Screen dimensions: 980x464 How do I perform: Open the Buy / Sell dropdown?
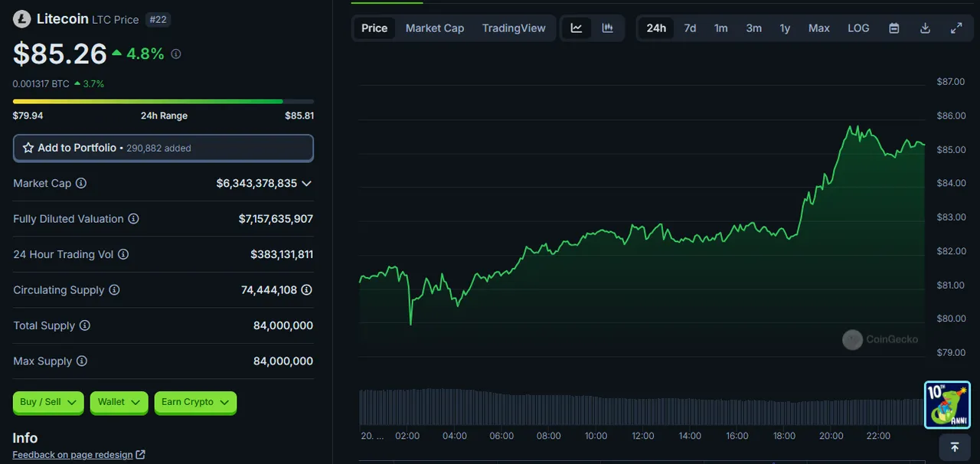point(48,403)
